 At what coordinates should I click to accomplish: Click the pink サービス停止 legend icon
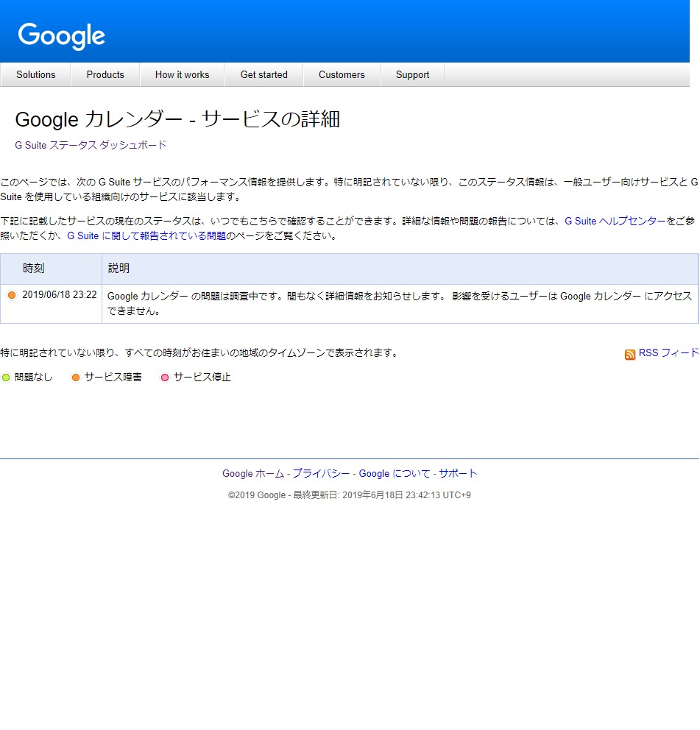coord(165,378)
